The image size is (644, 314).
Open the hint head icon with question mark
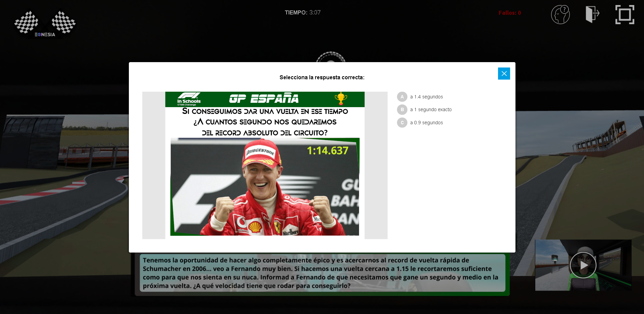560,14
